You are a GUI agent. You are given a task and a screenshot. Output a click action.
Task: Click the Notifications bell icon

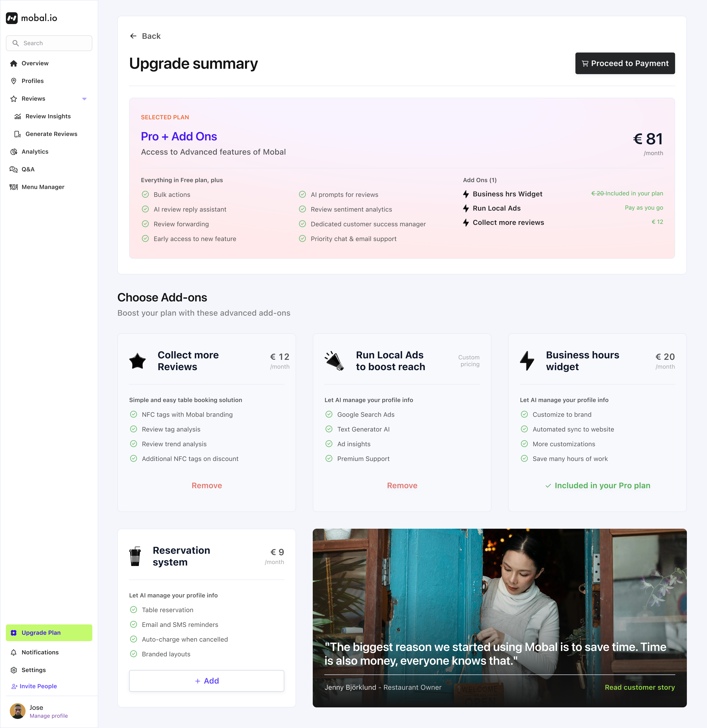pyautogui.click(x=14, y=652)
